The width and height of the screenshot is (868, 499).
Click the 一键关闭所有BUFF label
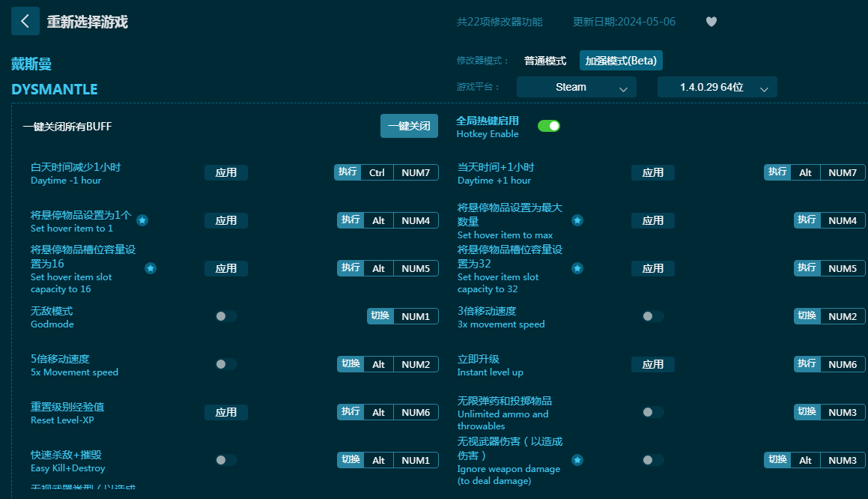(67, 127)
